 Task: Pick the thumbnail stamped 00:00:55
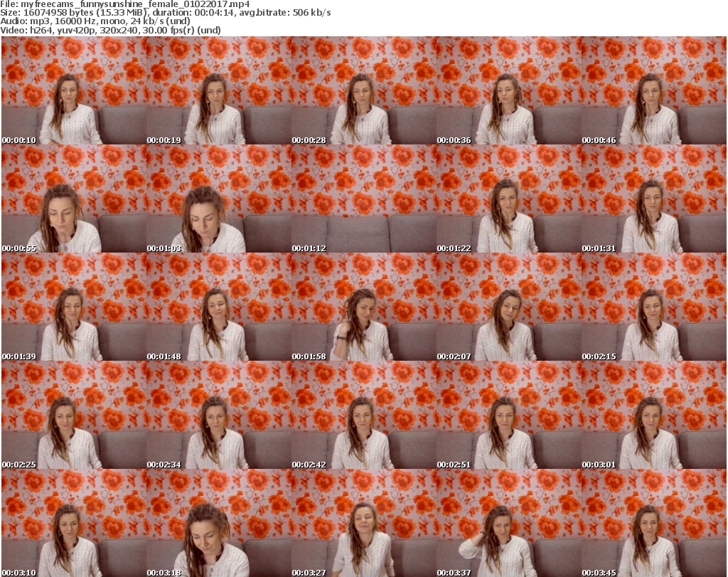click(x=74, y=198)
